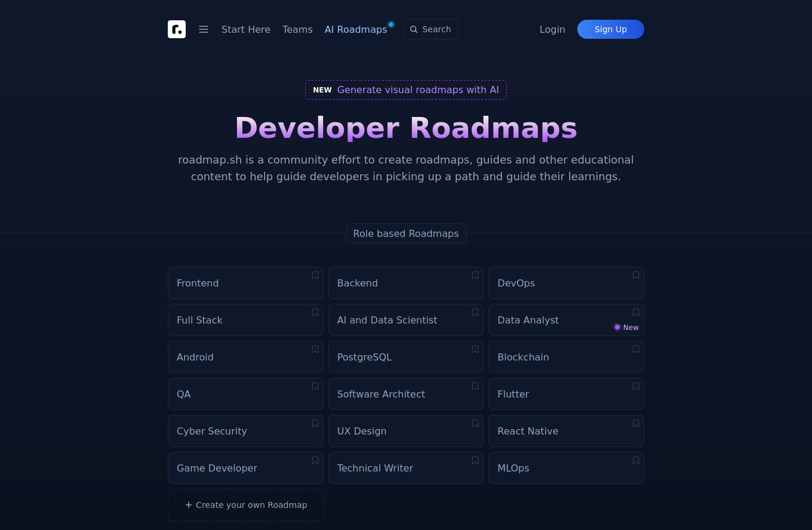Bookmark the MLOps roadmap
Screen dimensions: 812x530
pos(636,460)
